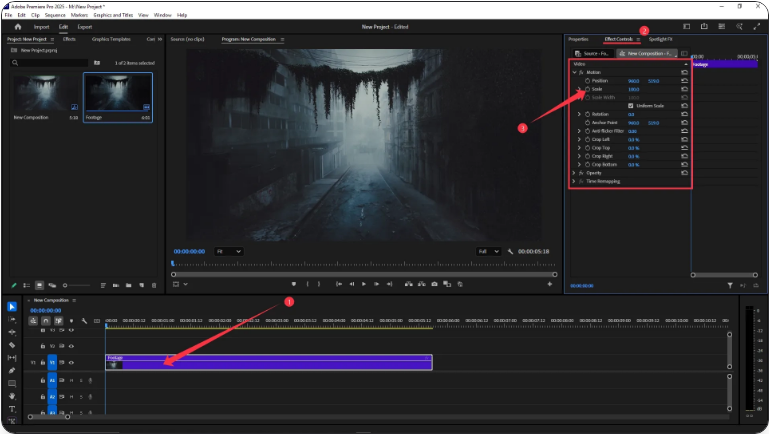The height and width of the screenshot is (434, 769).
Task: Open the Full playback resolution dropdown
Action: point(488,251)
